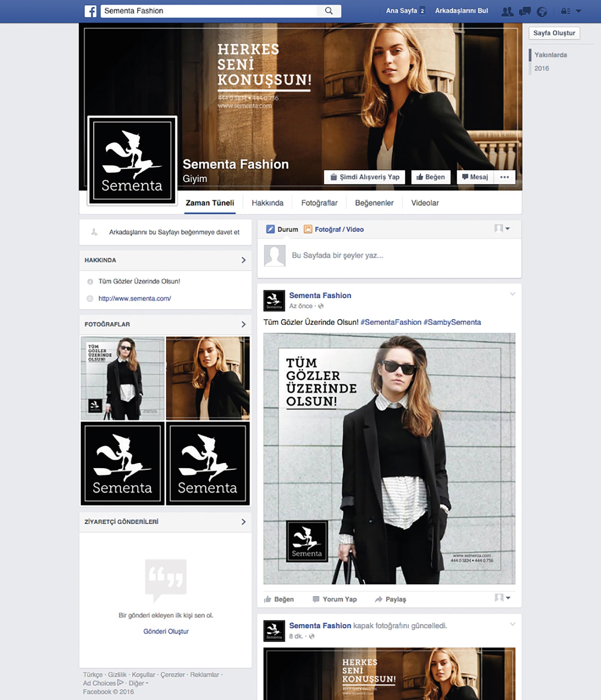Expand the HAKKINDA section chevron
This screenshot has height=700, width=601.
(x=244, y=260)
